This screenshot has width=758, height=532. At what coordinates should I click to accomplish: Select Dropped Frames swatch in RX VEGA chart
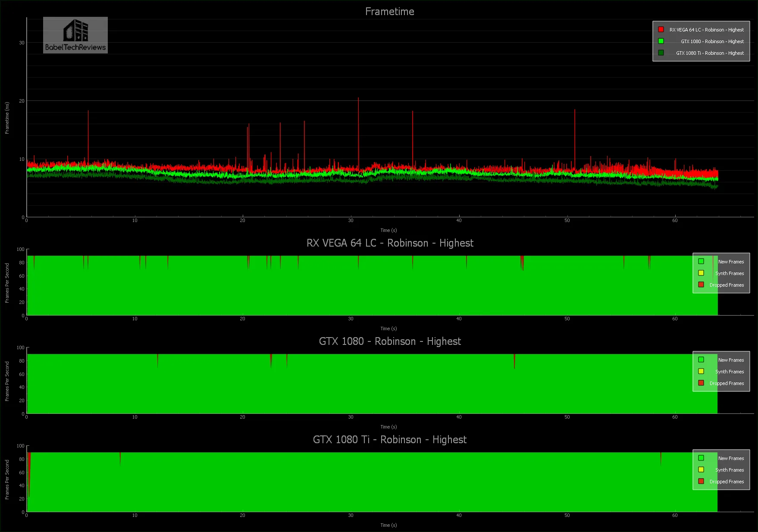click(701, 285)
